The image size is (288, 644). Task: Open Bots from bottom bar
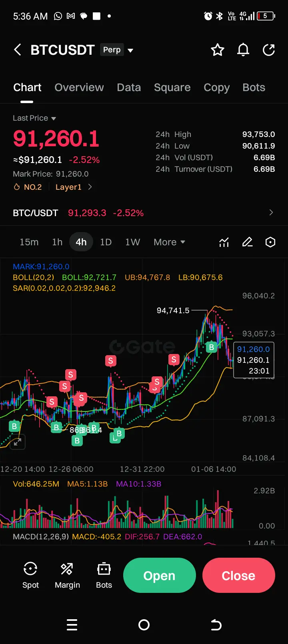click(x=104, y=575)
